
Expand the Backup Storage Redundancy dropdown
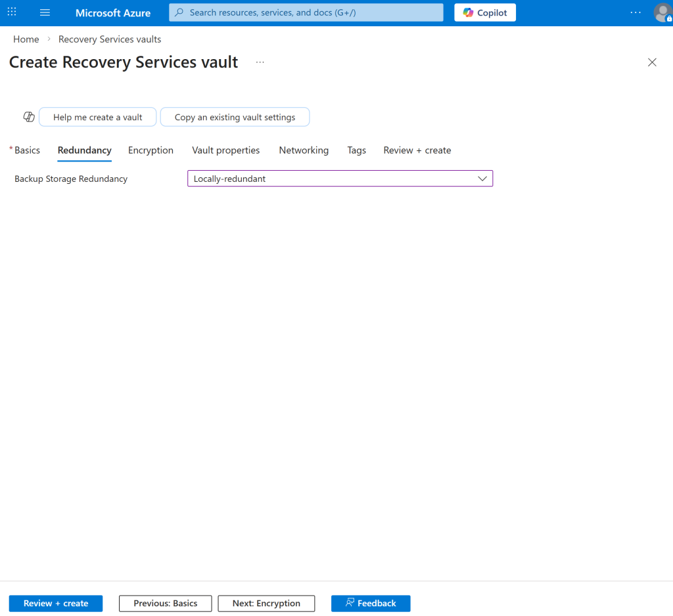[x=340, y=179]
